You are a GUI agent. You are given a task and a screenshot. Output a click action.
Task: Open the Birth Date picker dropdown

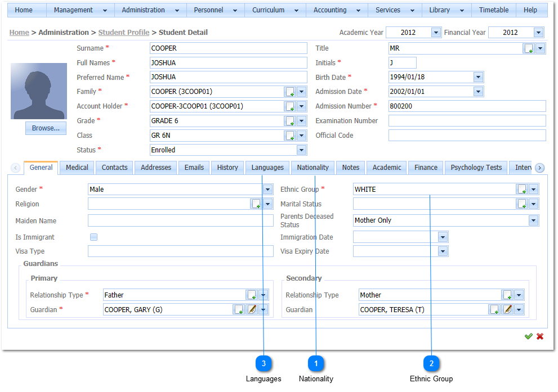[478, 77]
